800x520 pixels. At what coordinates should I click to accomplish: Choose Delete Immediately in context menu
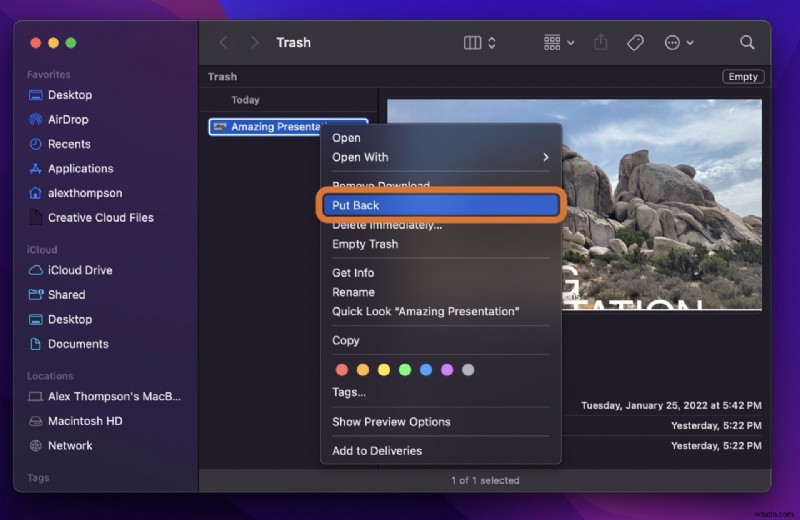coord(387,225)
